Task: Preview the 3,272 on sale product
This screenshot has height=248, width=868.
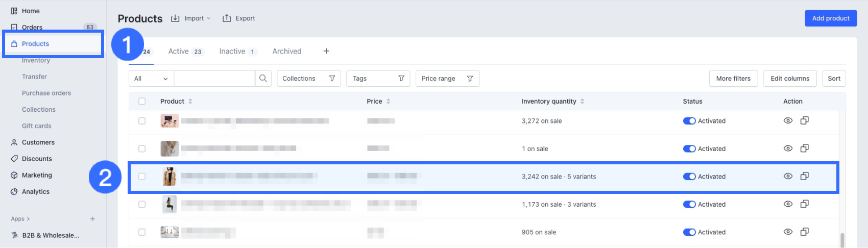Action: point(788,121)
